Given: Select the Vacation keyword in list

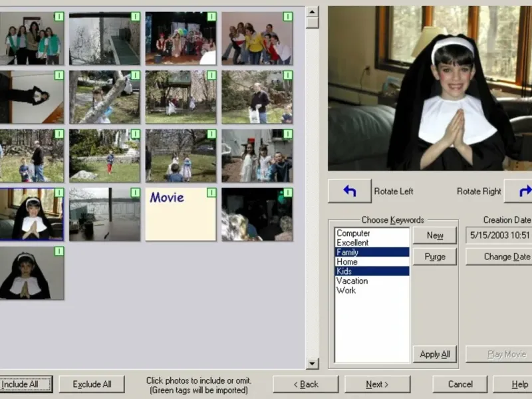Looking at the screenshot, I should pos(352,281).
